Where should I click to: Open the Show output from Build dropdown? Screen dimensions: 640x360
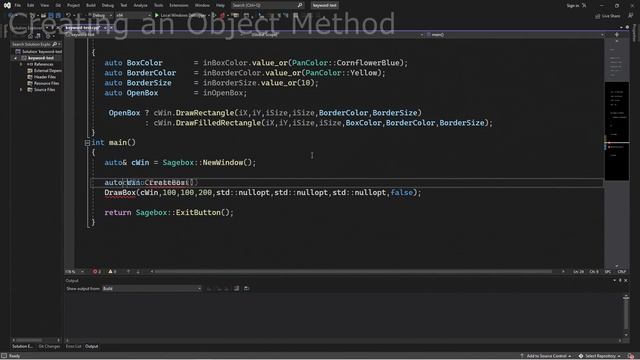(x=152, y=289)
